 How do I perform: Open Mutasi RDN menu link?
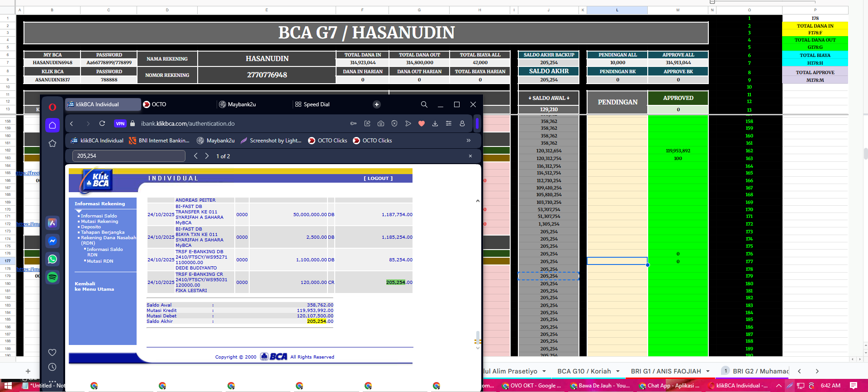tap(100, 261)
